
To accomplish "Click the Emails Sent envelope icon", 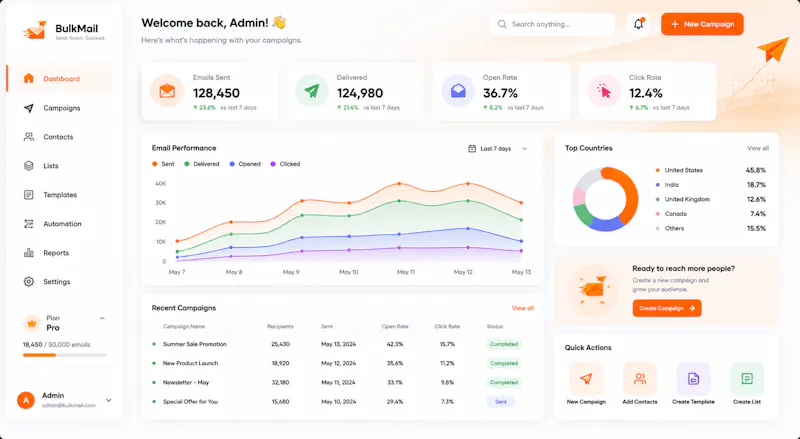I will [167, 91].
